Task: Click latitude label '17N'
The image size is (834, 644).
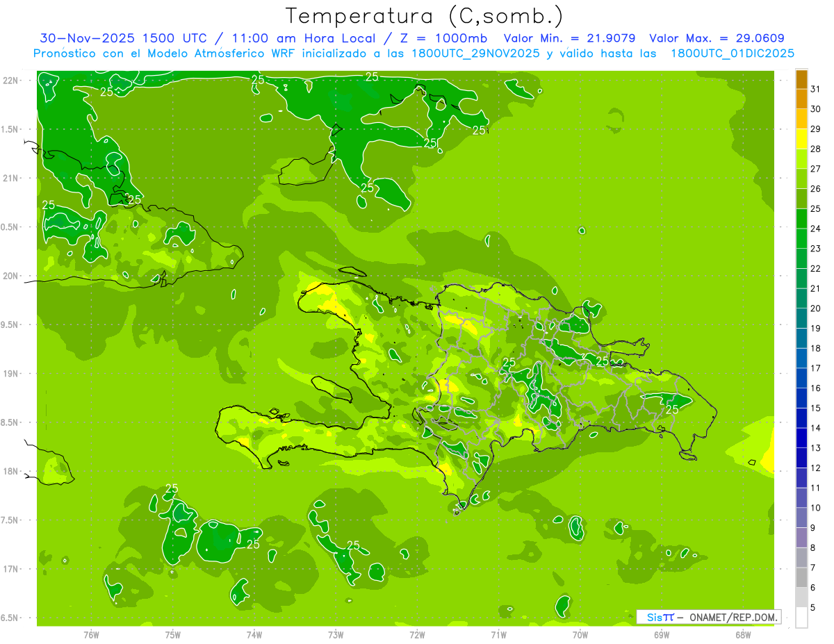Action: point(11,569)
